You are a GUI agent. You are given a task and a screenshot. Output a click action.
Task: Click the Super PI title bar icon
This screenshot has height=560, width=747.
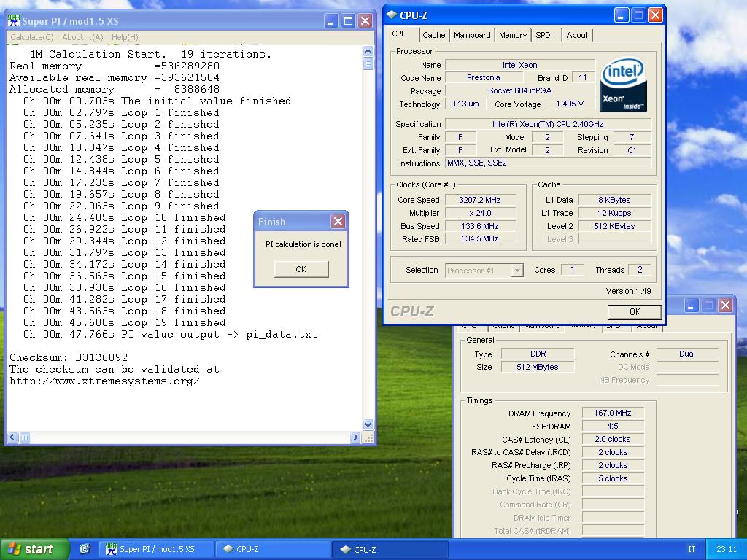pyautogui.click(x=14, y=20)
